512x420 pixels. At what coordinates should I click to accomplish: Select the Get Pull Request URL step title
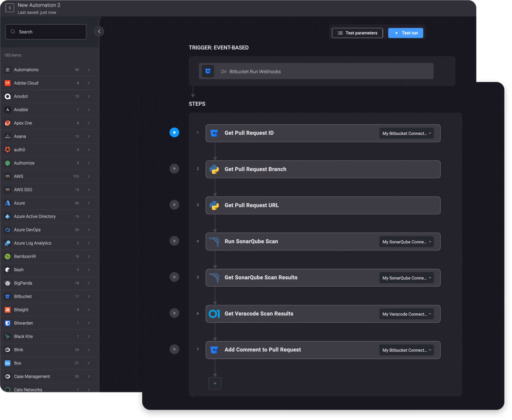pyautogui.click(x=252, y=205)
